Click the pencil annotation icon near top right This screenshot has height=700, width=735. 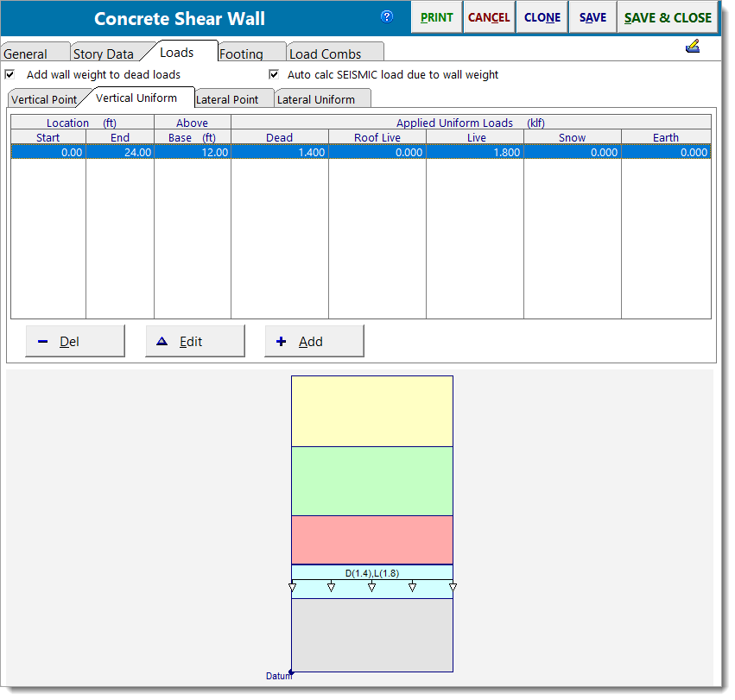(x=693, y=46)
